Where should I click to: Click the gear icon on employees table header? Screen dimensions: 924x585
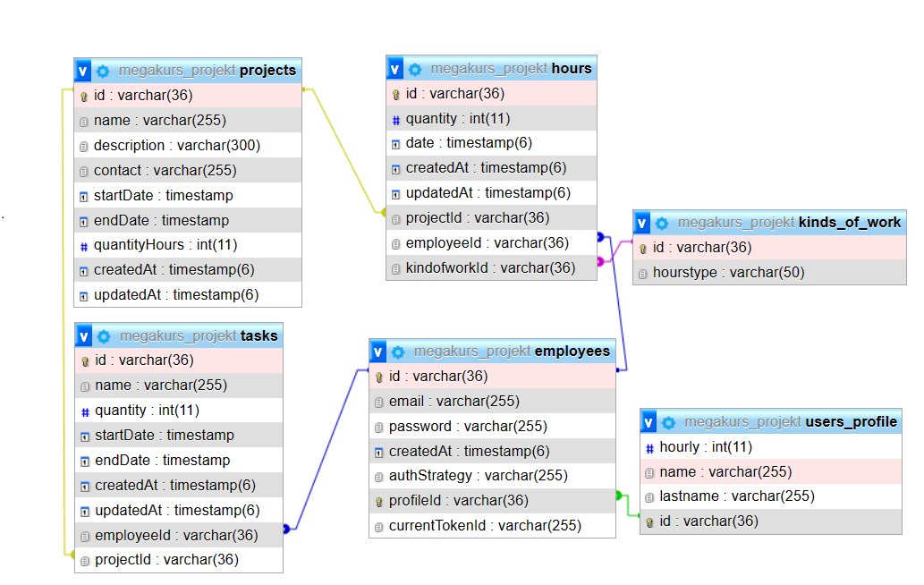(397, 351)
